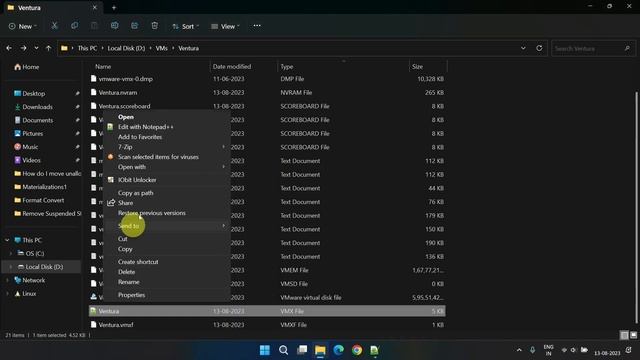Click Local Disk (D:) in address bar

[126, 48]
